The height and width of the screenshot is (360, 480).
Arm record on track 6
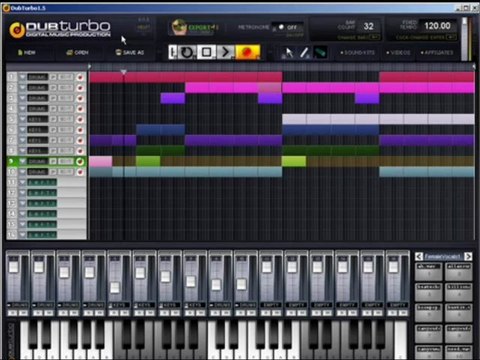coord(80,130)
